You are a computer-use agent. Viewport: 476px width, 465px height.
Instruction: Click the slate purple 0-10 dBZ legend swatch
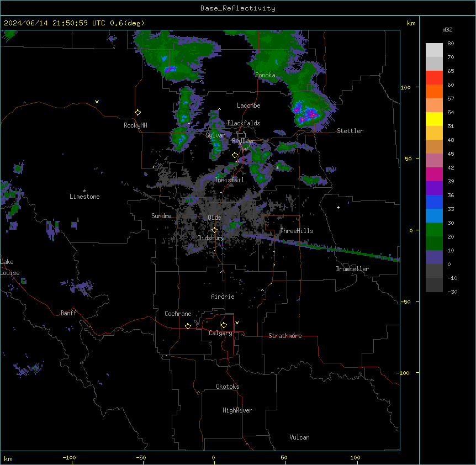pyautogui.click(x=434, y=257)
